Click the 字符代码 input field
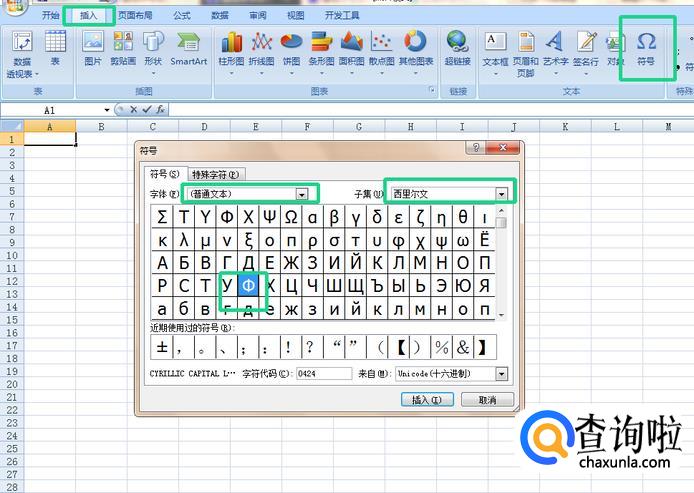 pyautogui.click(x=324, y=374)
